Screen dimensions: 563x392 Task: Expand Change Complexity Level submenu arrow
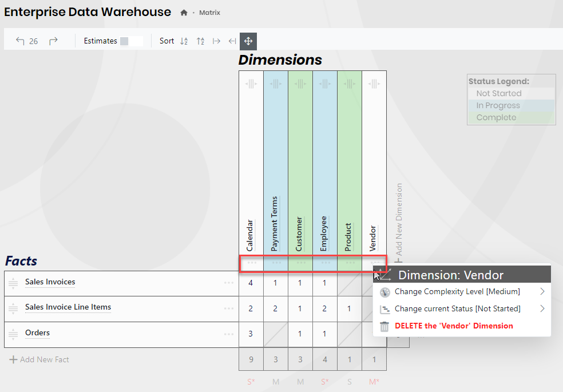(542, 292)
